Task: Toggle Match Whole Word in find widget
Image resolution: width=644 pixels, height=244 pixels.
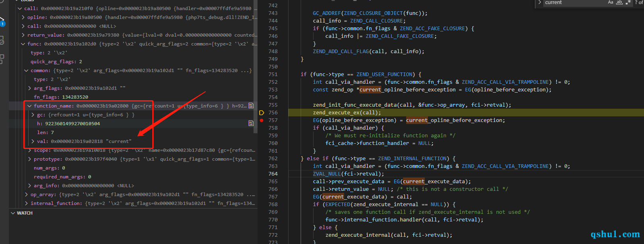Action: [619, 2]
